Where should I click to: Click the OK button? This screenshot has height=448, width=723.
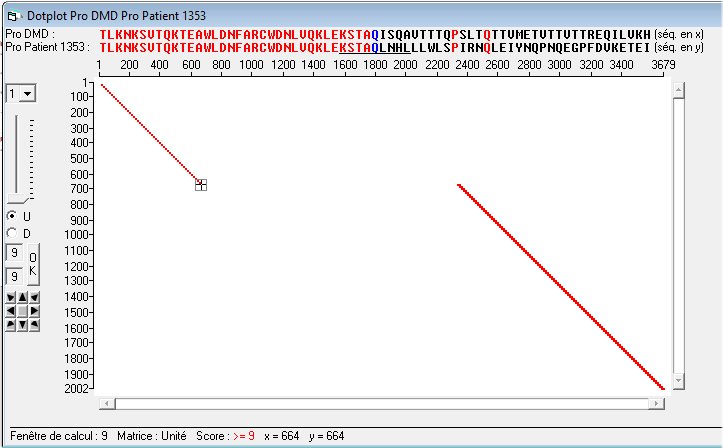click(x=32, y=264)
